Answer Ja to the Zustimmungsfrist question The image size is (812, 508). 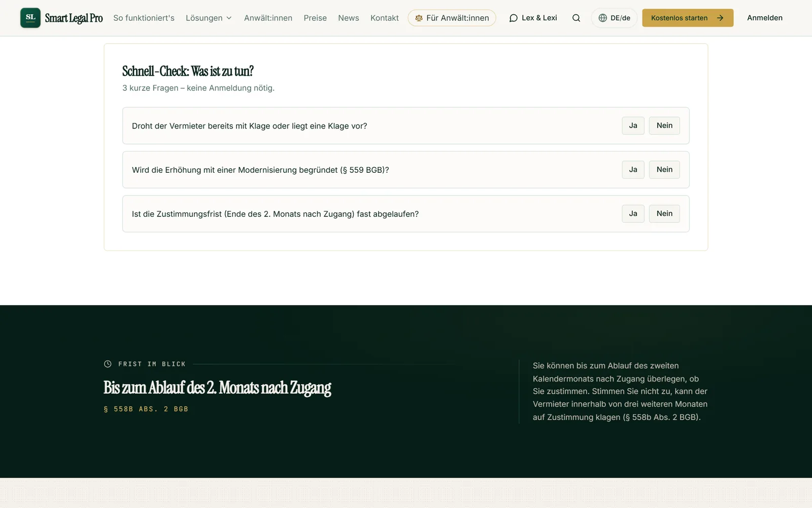tap(633, 214)
